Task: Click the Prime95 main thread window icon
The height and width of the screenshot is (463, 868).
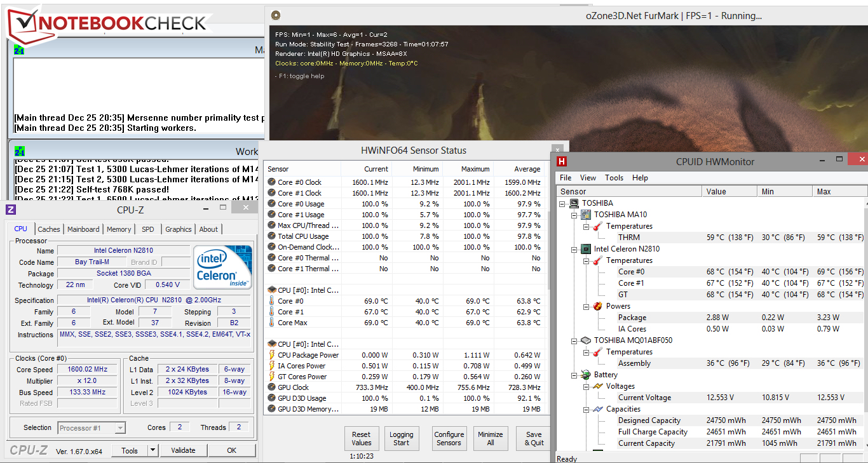Action: tap(19, 50)
